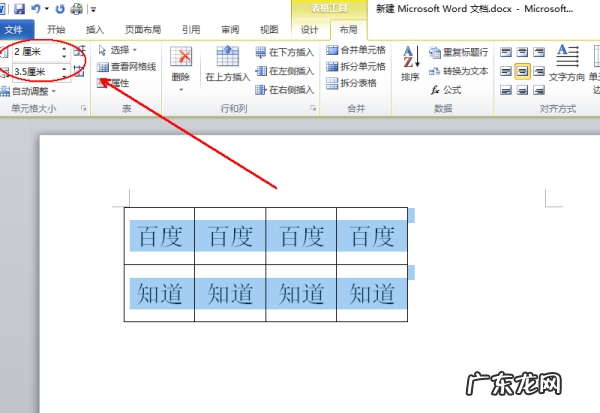Switch to the 开始 tab
The image size is (600, 413).
56,29
